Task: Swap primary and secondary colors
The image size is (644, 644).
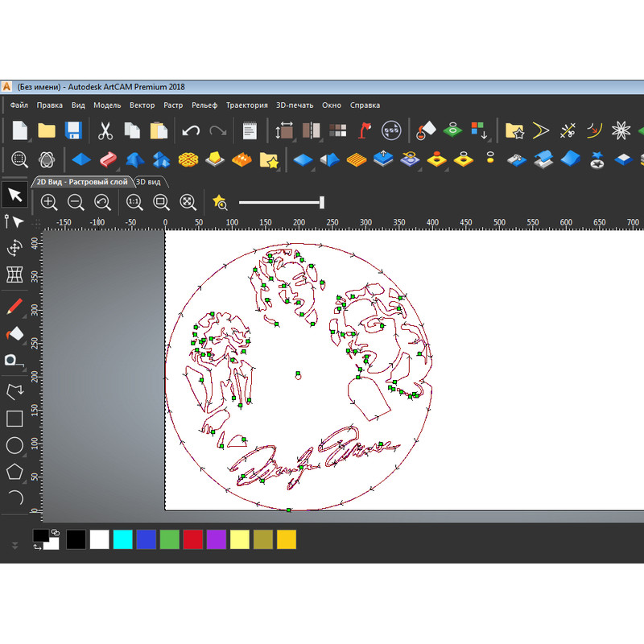Action: pos(37,547)
